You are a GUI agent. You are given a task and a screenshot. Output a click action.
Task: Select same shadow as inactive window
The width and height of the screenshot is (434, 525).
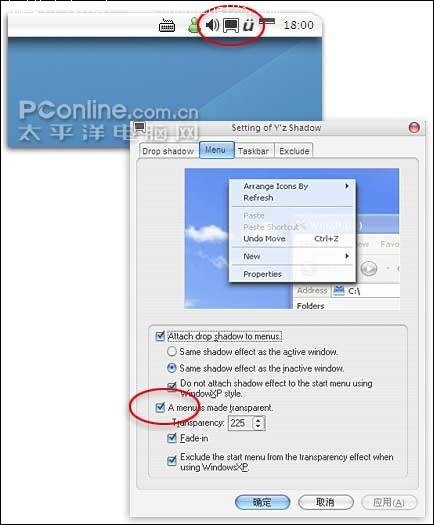point(171,368)
